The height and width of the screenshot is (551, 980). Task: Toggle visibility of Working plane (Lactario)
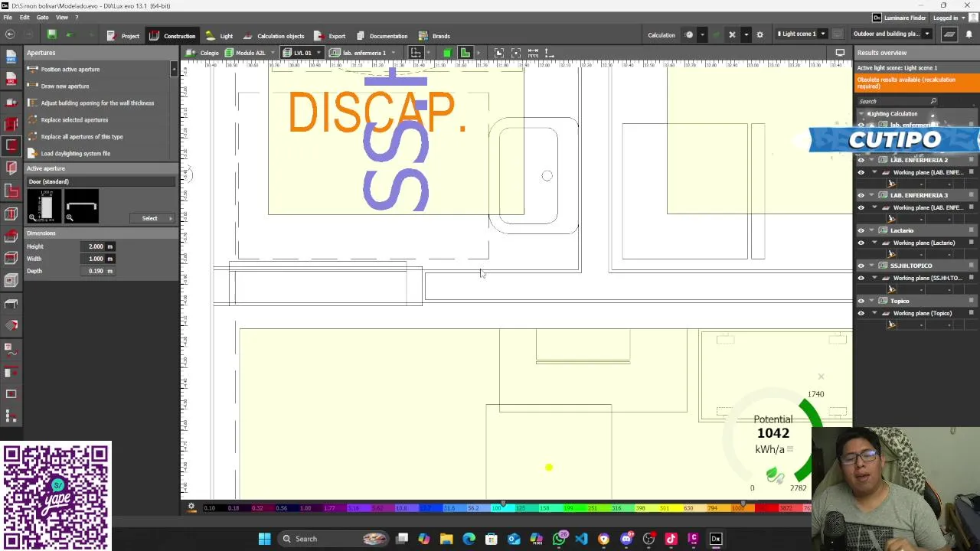pyautogui.click(x=861, y=243)
